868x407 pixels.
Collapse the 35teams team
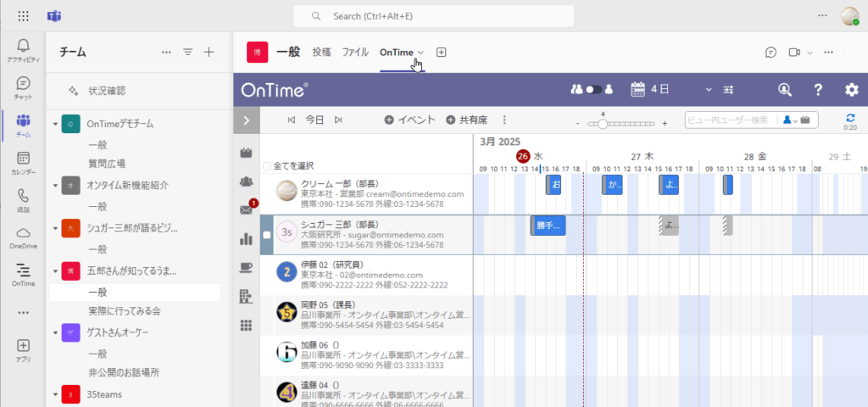(55, 395)
